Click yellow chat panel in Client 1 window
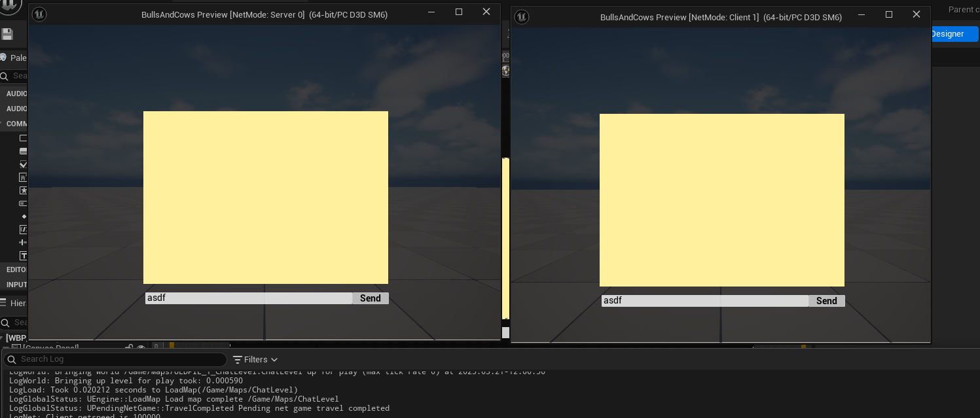Screen dimensions: 980x418 point(722,200)
